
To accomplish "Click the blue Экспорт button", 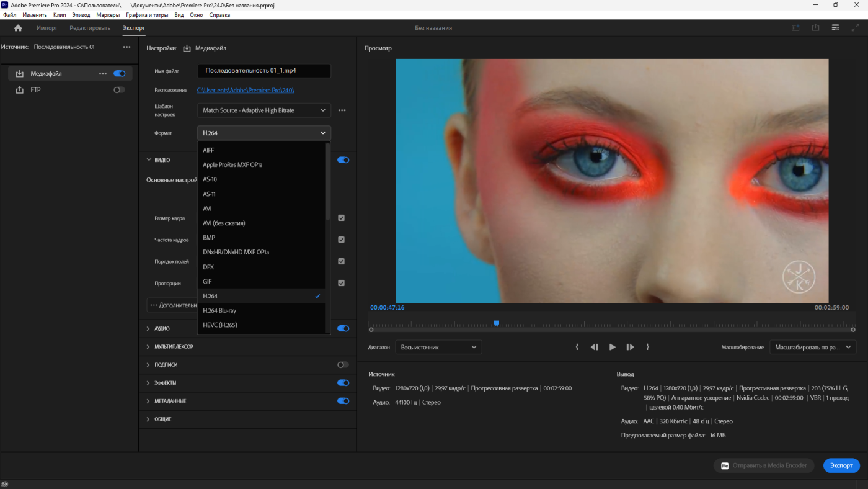I will click(x=841, y=465).
